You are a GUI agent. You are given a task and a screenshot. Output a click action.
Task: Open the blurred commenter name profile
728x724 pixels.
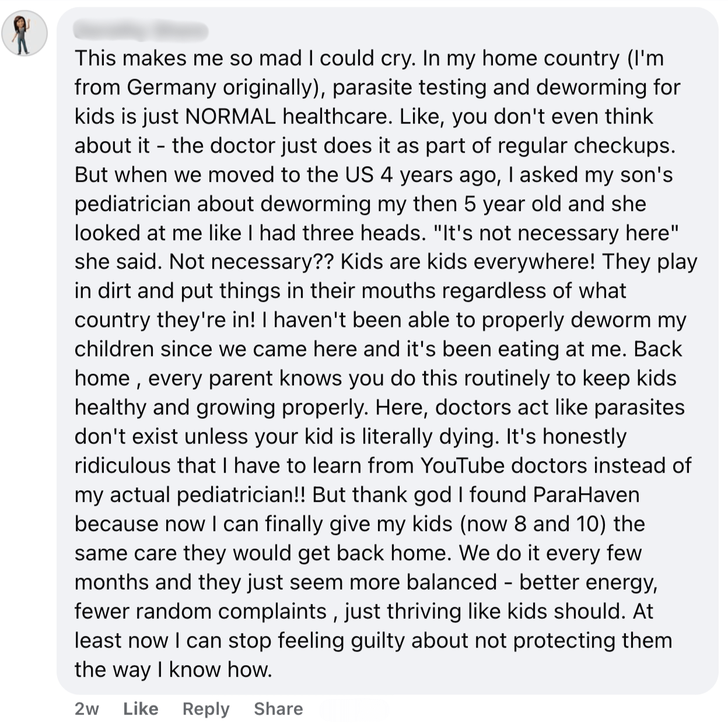141,29
